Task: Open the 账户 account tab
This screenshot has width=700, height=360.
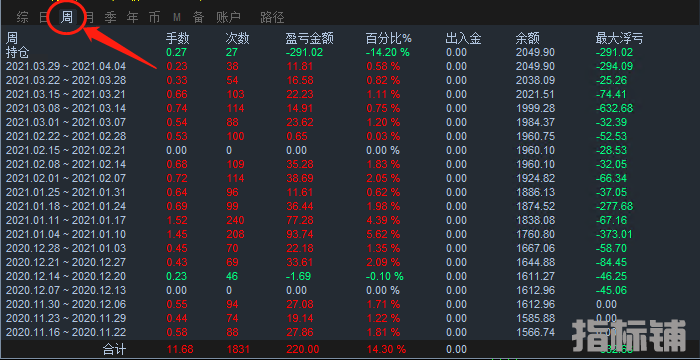Action: point(229,17)
